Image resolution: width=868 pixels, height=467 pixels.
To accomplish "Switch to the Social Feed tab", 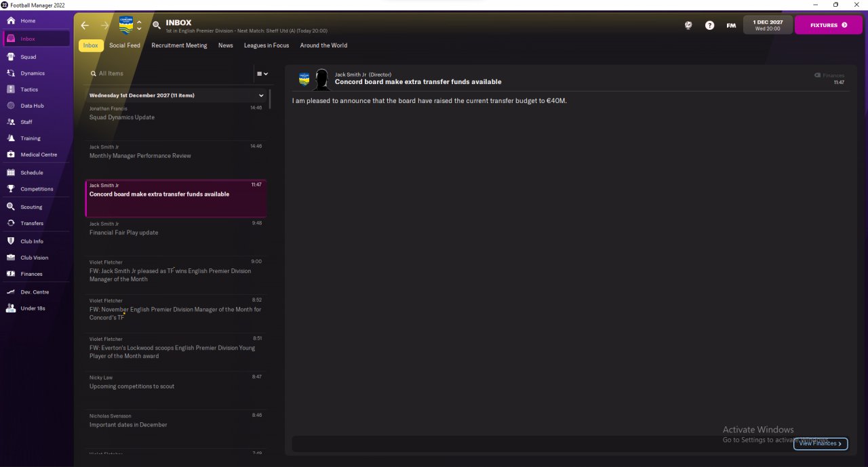I will coord(125,45).
